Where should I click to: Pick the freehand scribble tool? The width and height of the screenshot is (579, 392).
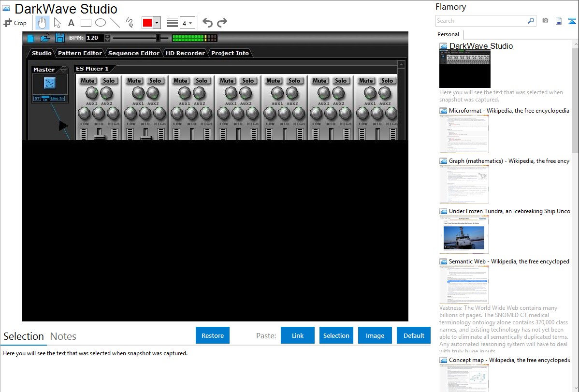point(130,23)
